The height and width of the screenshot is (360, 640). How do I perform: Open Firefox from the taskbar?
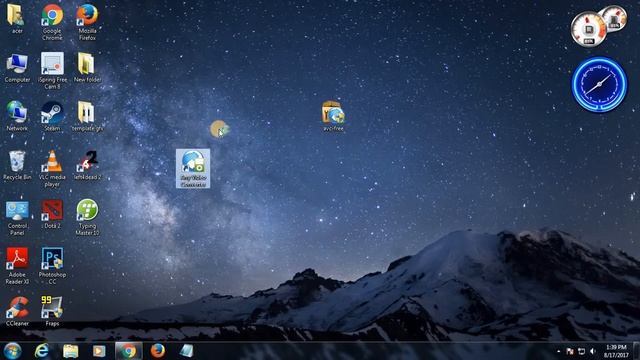coord(158,351)
